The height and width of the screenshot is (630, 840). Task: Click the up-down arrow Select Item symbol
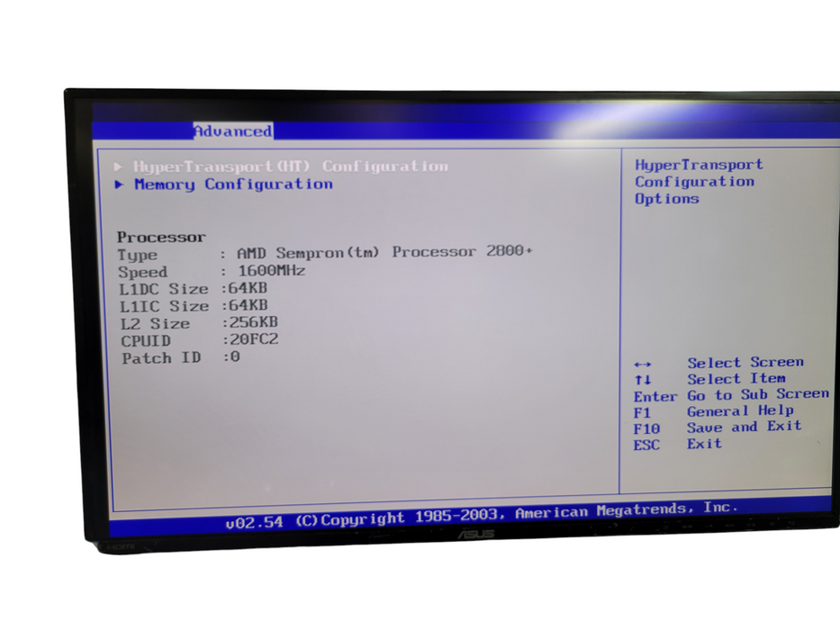coord(644,378)
